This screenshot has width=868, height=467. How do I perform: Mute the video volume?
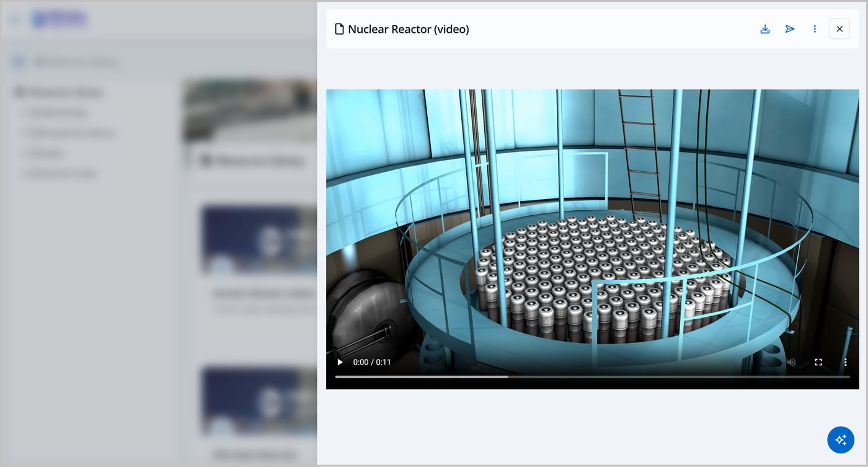coord(791,362)
